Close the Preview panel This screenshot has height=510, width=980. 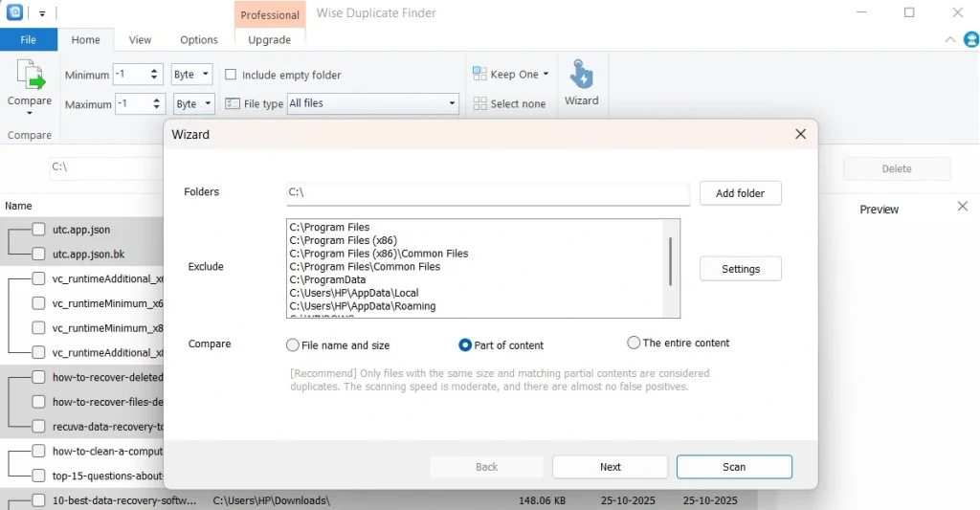coord(963,207)
